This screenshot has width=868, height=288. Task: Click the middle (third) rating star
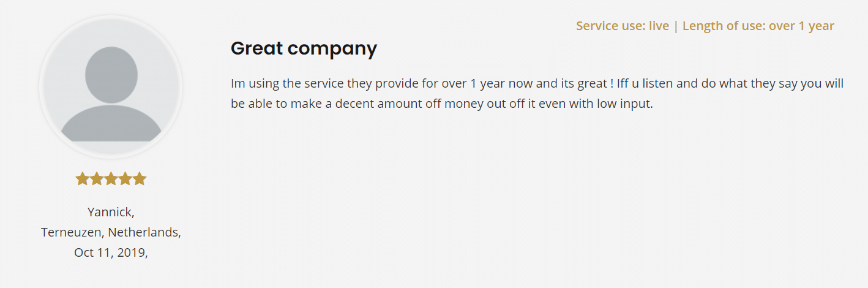(x=111, y=179)
